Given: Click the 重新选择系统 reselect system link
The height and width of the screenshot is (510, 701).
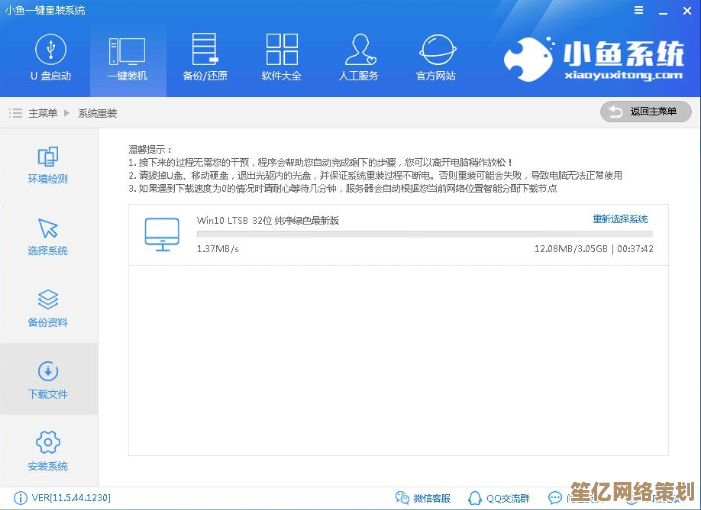Looking at the screenshot, I should click(620, 219).
